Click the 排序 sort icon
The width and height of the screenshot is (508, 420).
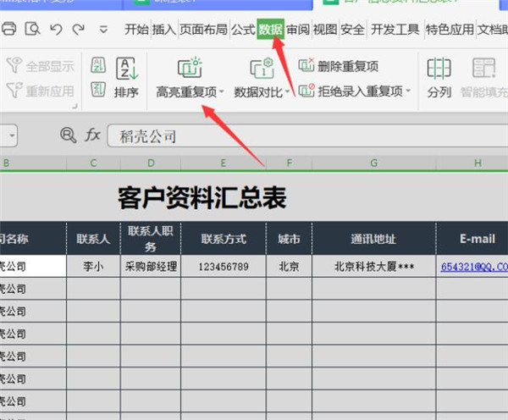[x=126, y=69]
